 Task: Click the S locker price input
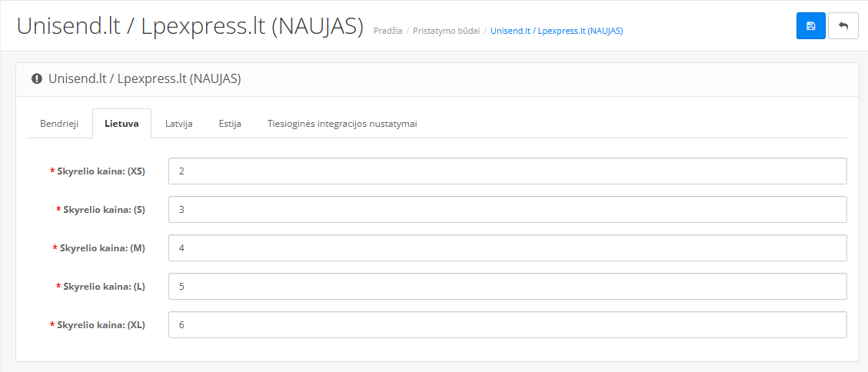(507, 210)
